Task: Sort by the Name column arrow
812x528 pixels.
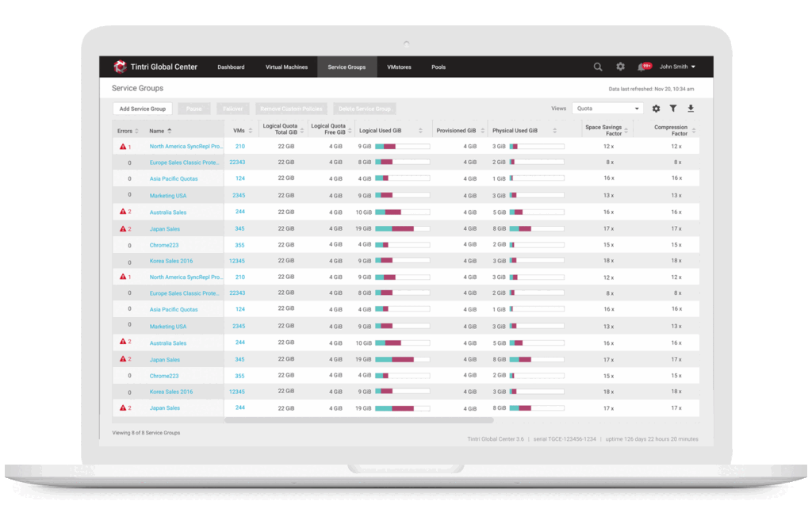Action: (170, 131)
